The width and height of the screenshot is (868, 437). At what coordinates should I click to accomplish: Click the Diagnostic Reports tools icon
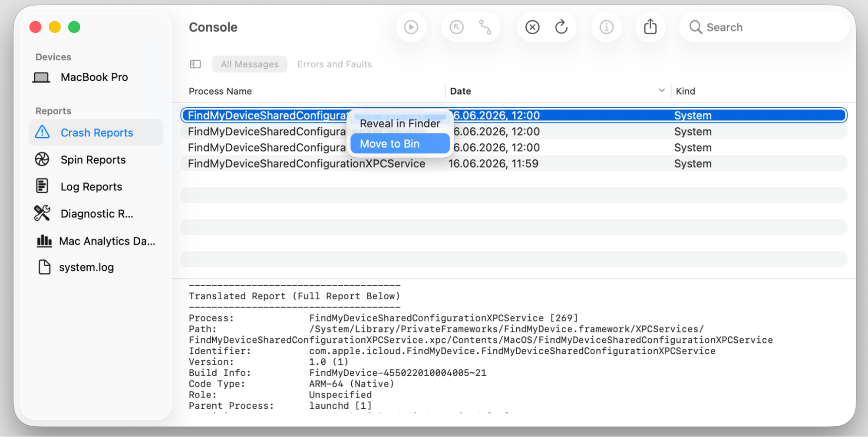point(42,213)
